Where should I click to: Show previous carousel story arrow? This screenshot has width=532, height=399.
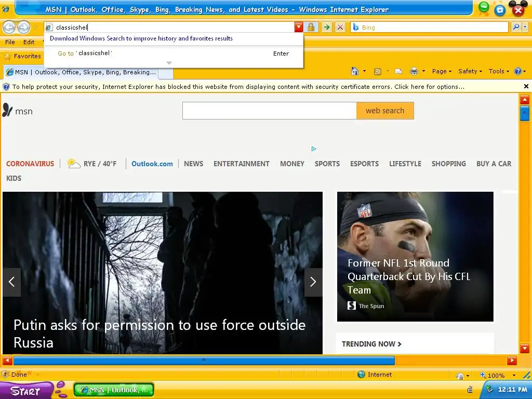click(11, 282)
